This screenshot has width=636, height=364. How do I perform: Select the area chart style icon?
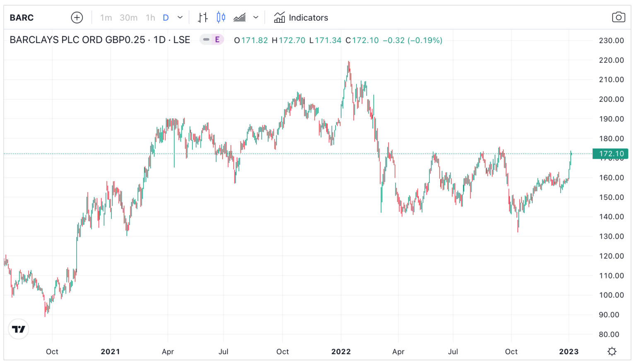click(240, 18)
